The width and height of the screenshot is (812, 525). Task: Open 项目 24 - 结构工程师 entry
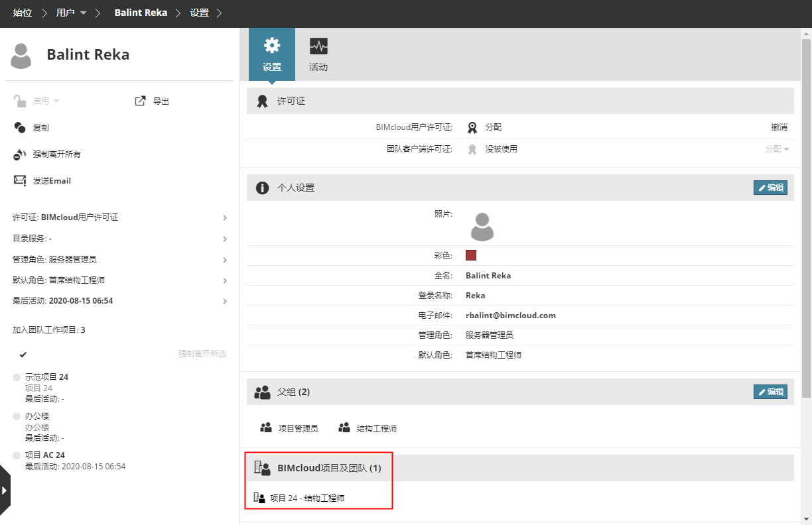(x=307, y=498)
